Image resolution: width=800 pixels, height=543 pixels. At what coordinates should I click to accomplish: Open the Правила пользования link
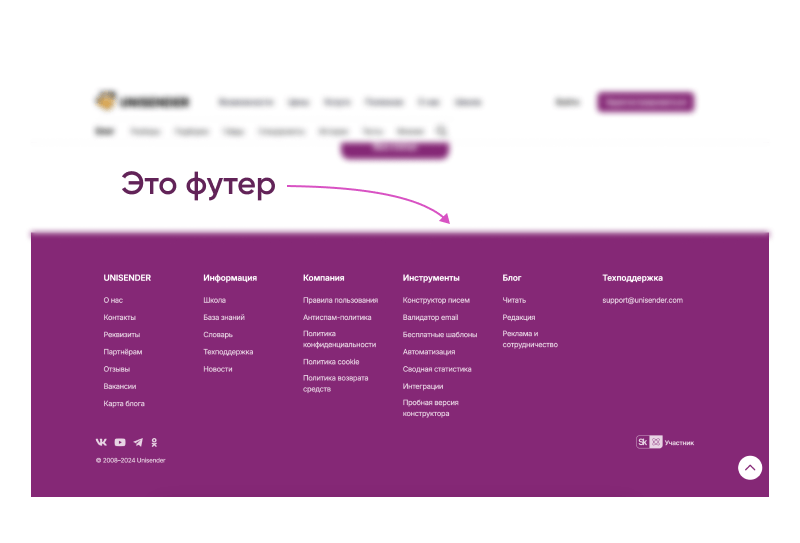point(340,300)
